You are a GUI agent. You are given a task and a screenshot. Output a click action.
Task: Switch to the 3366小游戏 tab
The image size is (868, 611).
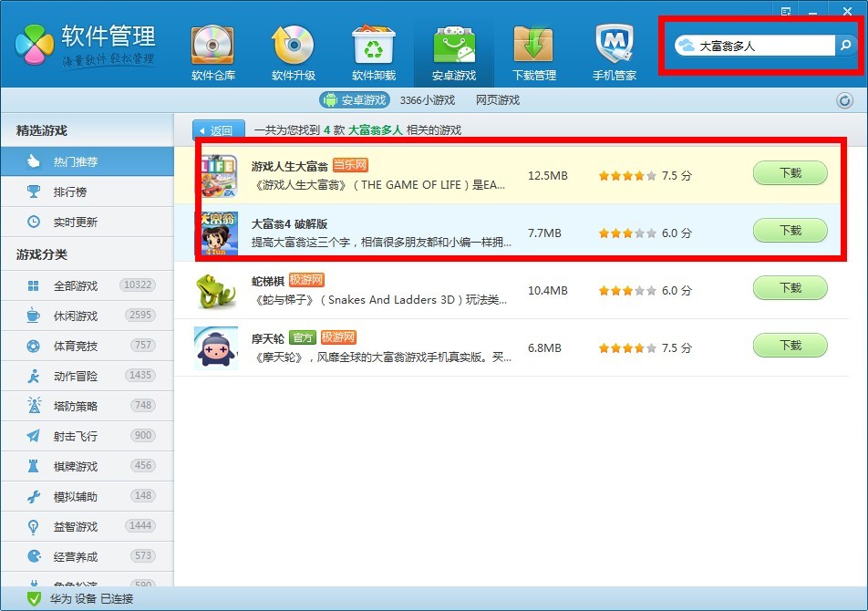point(428,100)
